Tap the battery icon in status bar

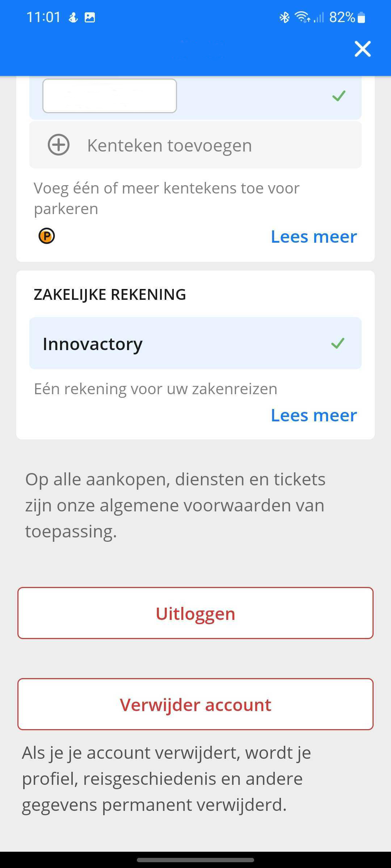361,17
